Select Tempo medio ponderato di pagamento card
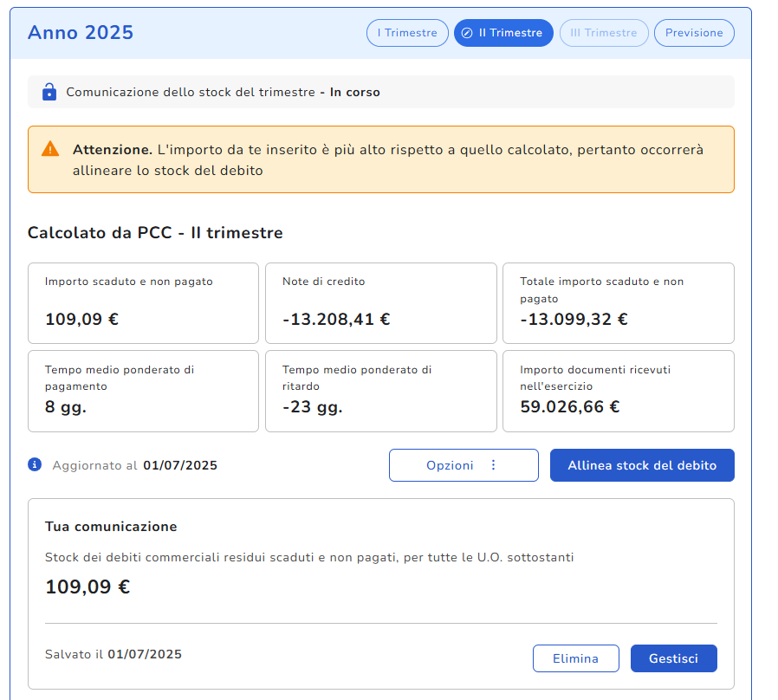This screenshot has width=778, height=700. coord(143,391)
